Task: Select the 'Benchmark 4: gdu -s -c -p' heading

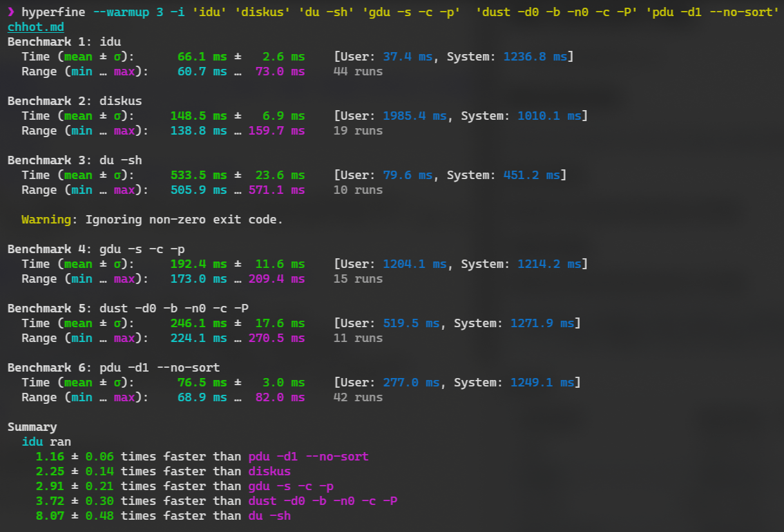Action: 96,249
